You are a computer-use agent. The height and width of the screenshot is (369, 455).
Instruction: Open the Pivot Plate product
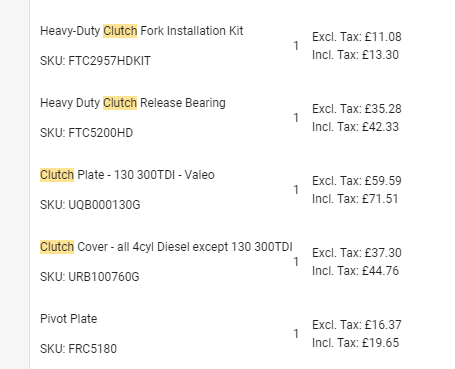69,319
